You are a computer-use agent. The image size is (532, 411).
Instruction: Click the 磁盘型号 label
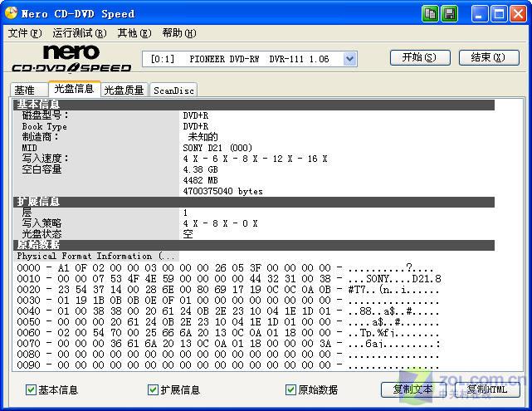point(45,115)
